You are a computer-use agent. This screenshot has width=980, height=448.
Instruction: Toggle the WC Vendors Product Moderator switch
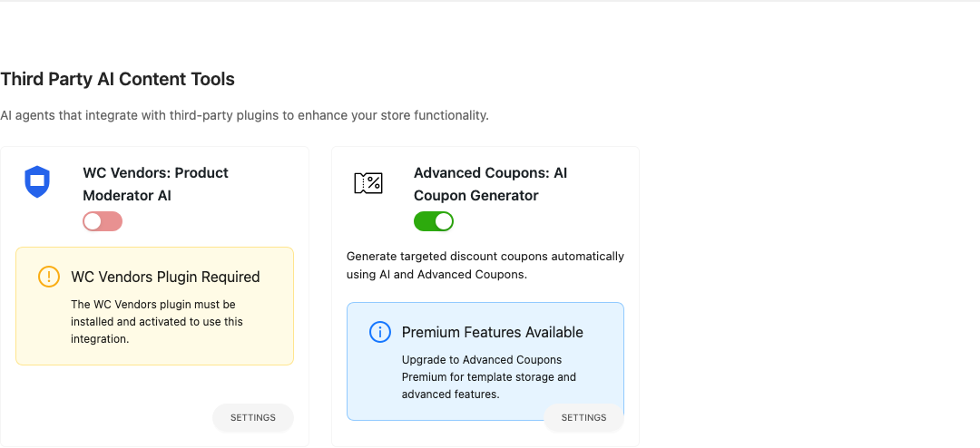(x=103, y=221)
